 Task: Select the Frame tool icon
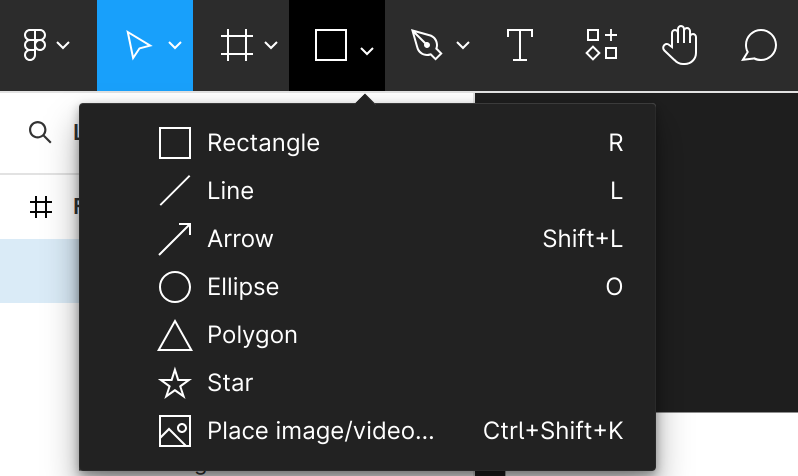pos(237,45)
